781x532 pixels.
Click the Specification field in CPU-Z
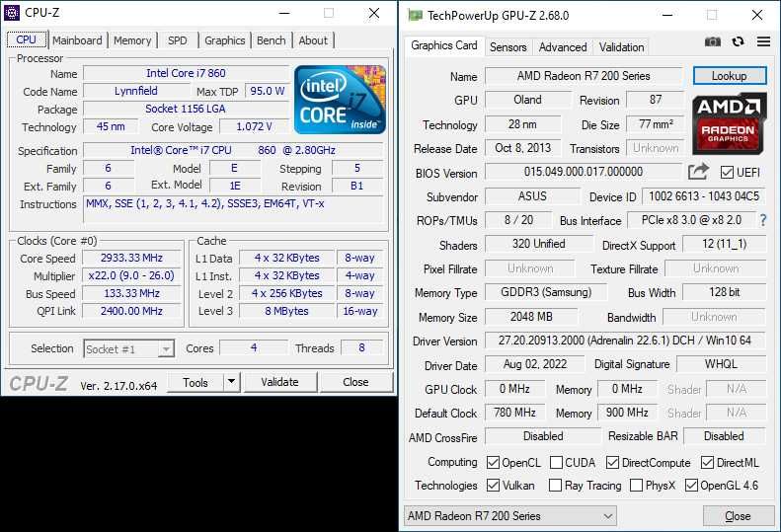tap(233, 150)
